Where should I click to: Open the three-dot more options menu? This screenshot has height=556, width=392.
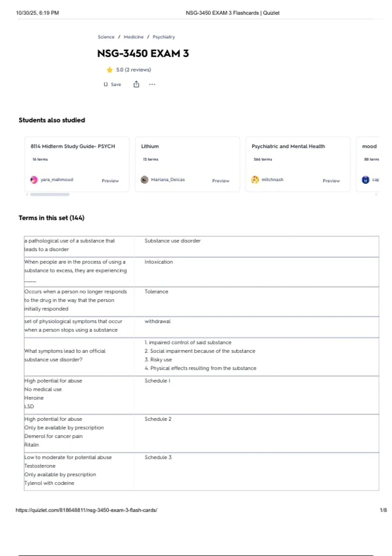point(152,84)
